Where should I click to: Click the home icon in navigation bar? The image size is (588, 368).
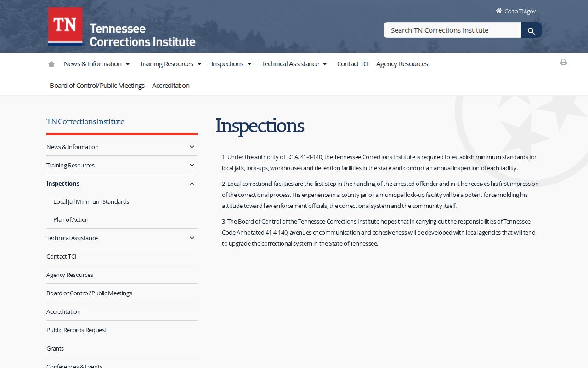click(x=51, y=64)
